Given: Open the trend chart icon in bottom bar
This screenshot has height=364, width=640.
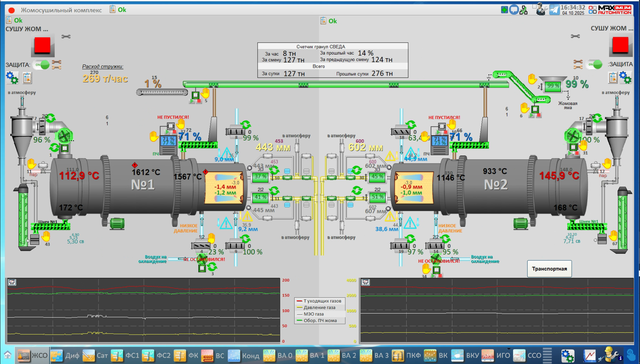Looking at the screenshot, I should point(589,356).
